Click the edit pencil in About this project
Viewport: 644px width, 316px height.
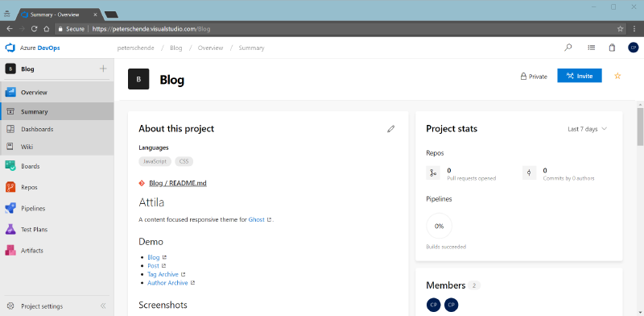coord(390,129)
